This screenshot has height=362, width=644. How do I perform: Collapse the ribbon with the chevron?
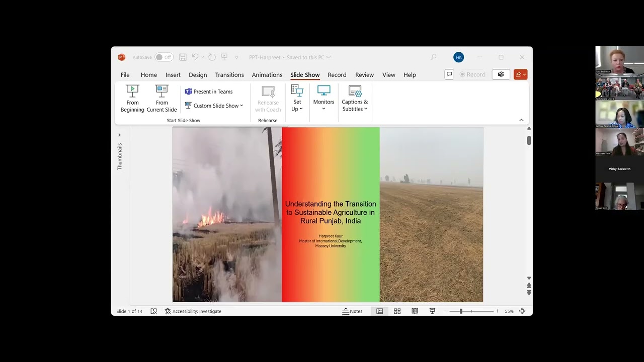[x=521, y=120]
